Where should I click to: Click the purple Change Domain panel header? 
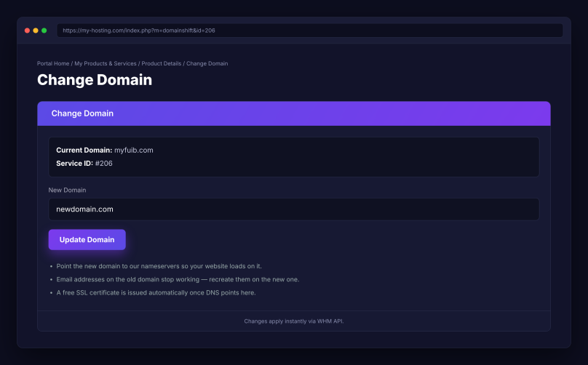(x=293, y=113)
